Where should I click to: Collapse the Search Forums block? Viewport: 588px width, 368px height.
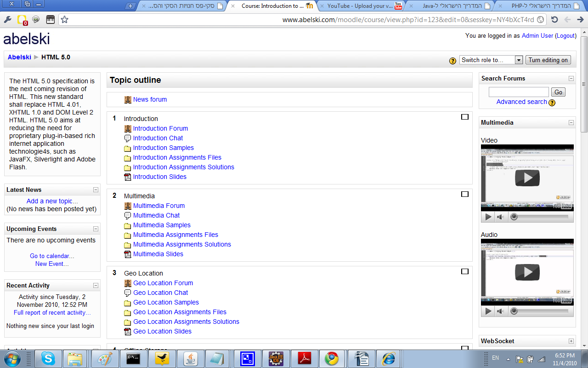click(571, 79)
